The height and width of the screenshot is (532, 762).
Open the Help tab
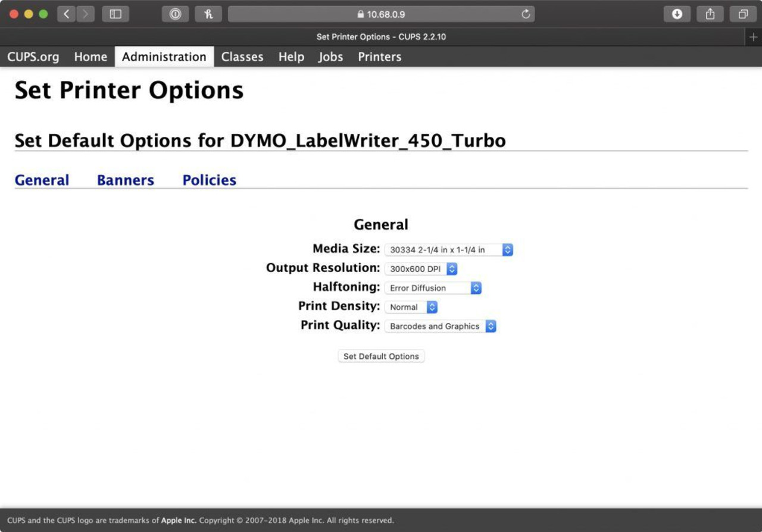click(x=291, y=57)
